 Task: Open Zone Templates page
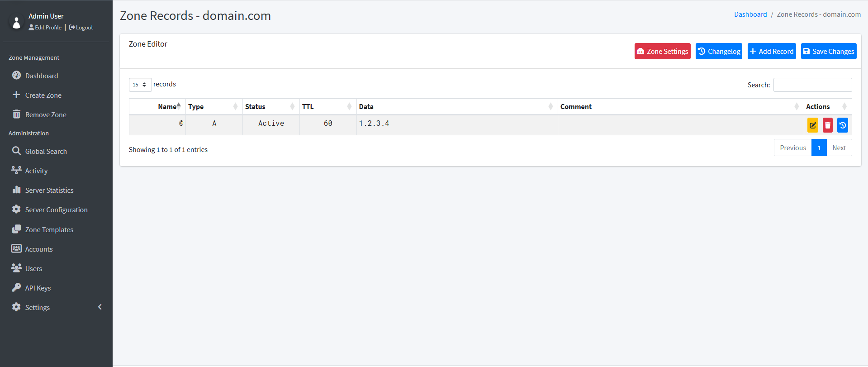click(49, 230)
